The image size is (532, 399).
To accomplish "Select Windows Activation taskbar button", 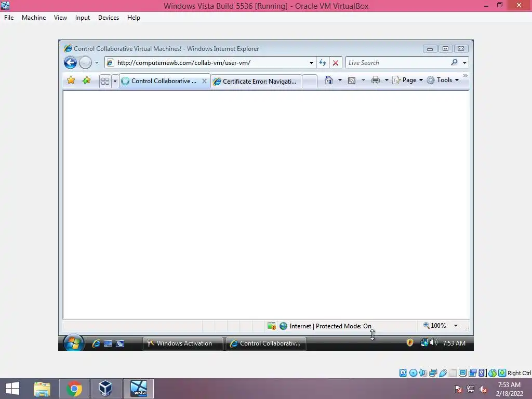I will click(183, 343).
